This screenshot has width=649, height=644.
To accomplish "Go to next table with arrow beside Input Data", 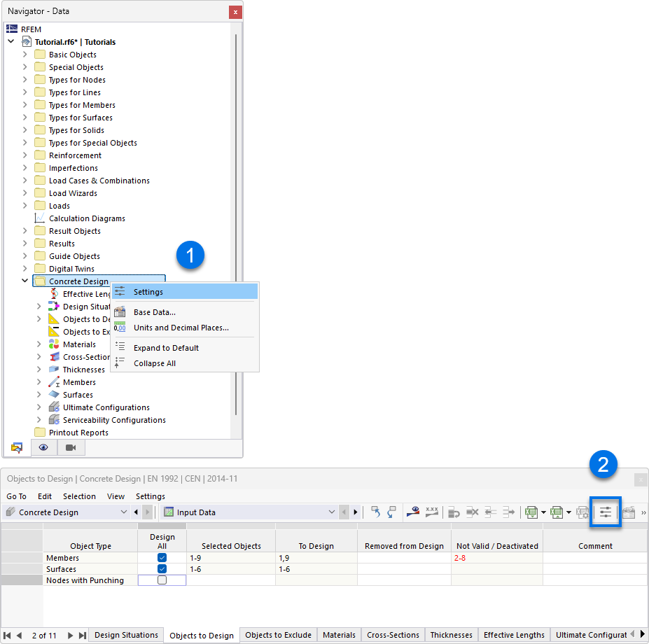I will 356,512.
